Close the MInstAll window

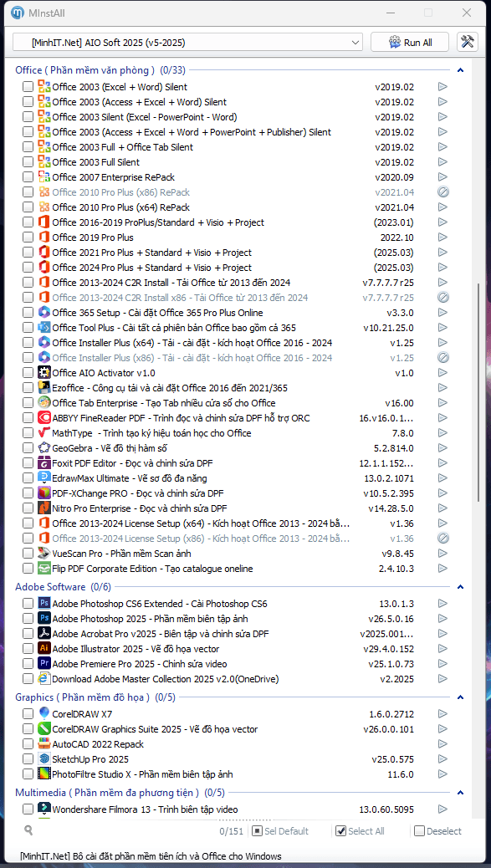coord(468,13)
